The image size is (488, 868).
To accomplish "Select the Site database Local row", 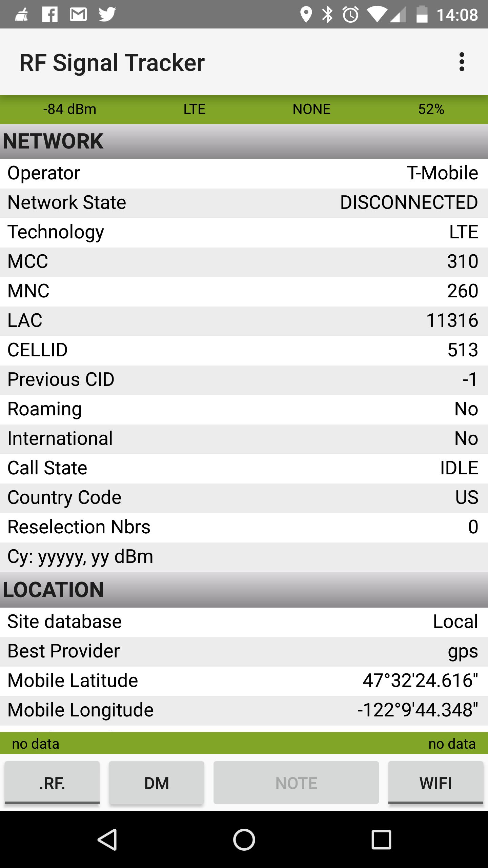I will (244, 622).
